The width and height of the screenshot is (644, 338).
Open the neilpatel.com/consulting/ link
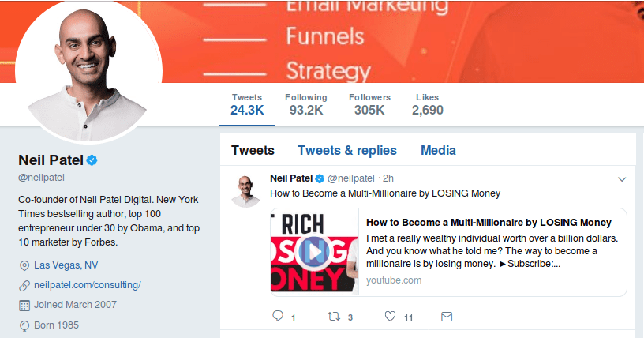click(x=87, y=285)
